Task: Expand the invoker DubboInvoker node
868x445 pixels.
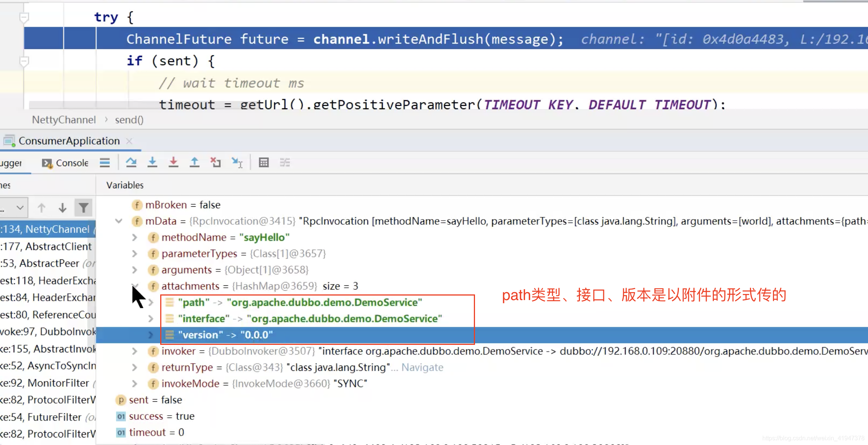Action: pyautogui.click(x=135, y=351)
